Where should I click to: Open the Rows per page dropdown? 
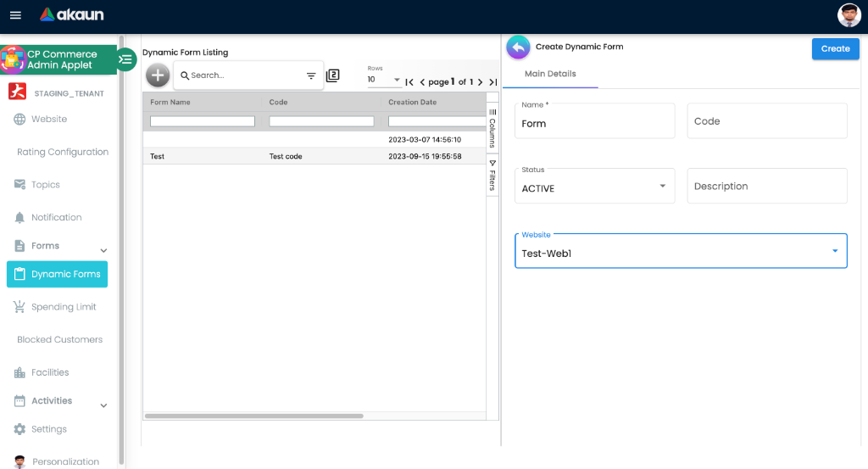pyautogui.click(x=384, y=80)
